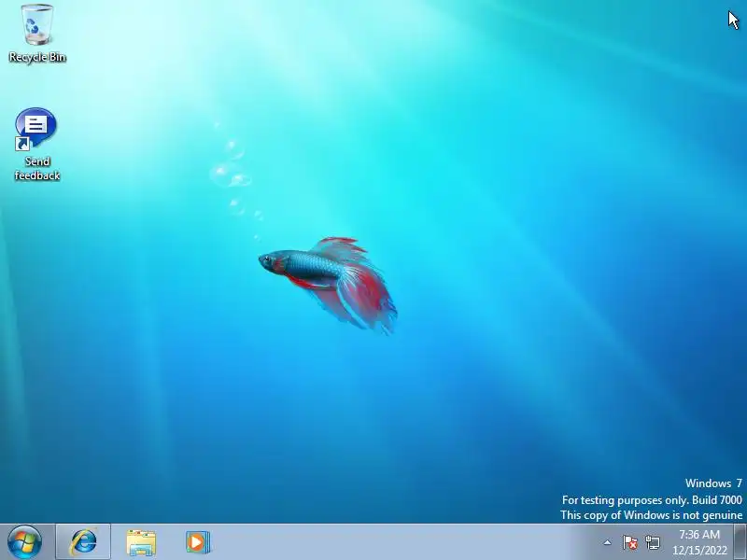
Task: Open the network status tray icon
Action: click(653, 542)
